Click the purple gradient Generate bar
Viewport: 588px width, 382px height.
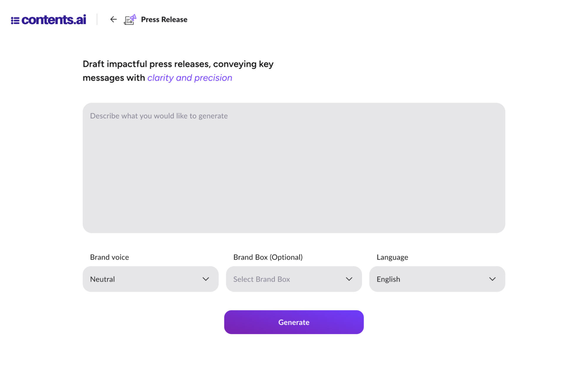pyautogui.click(x=294, y=322)
